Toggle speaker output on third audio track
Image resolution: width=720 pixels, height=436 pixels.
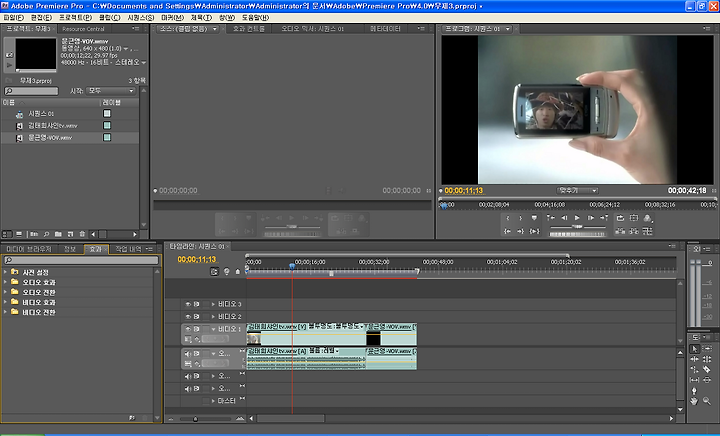click(x=188, y=388)
